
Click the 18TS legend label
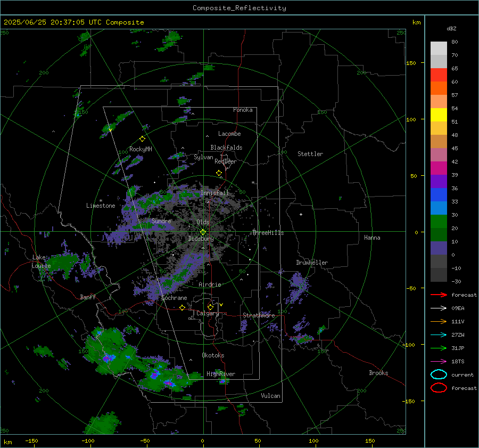[x=458, y=362]
